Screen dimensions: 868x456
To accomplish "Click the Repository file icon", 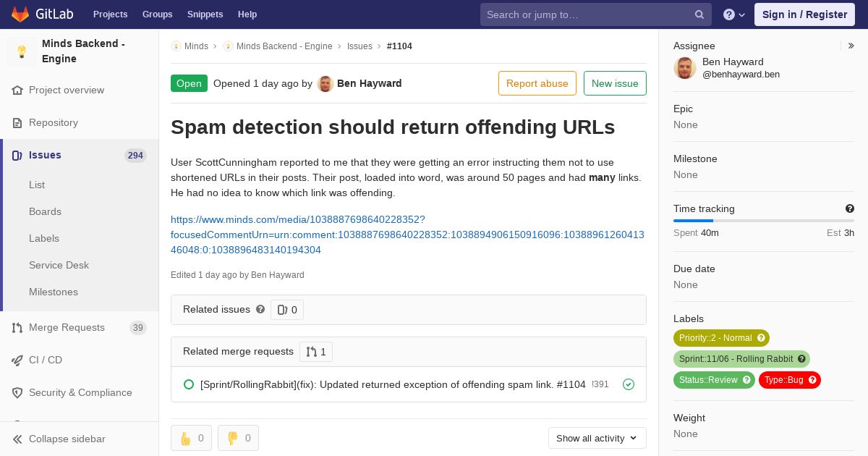I will 17,123.
